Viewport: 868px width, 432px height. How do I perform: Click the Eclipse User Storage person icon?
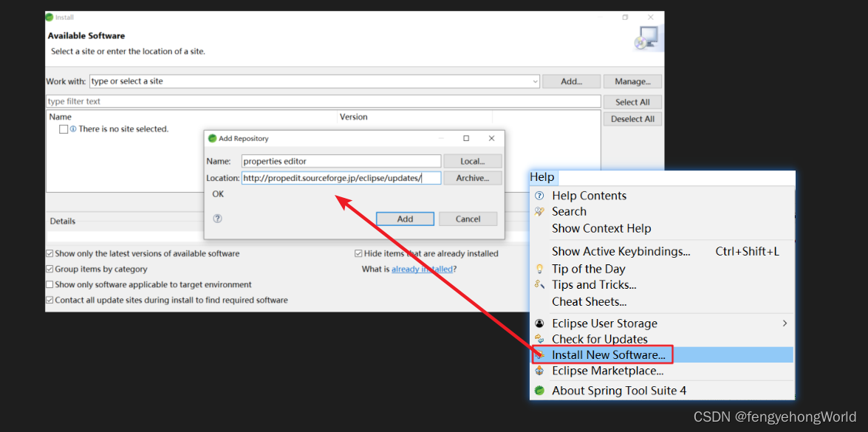coord(540,323)
